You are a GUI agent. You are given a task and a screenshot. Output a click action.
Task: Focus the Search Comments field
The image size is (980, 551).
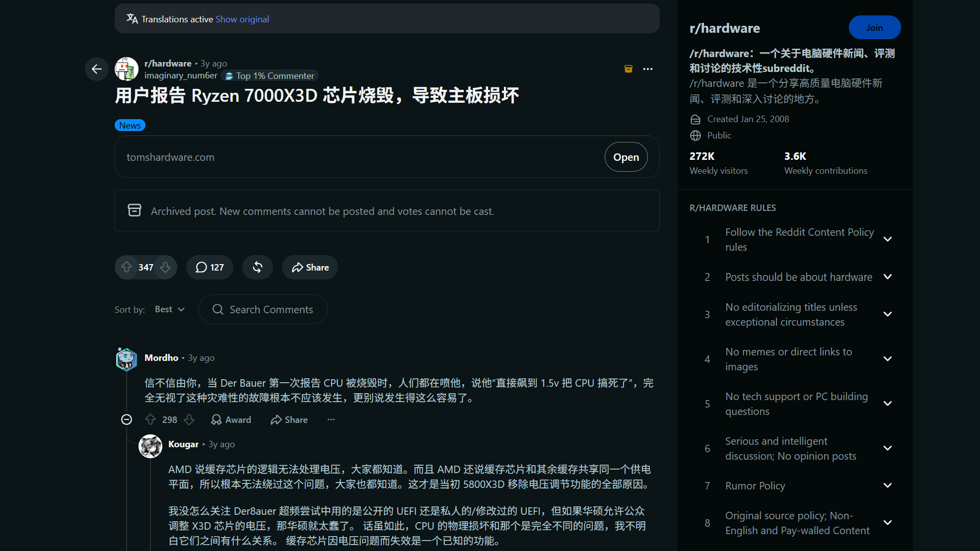coord(263,309)
